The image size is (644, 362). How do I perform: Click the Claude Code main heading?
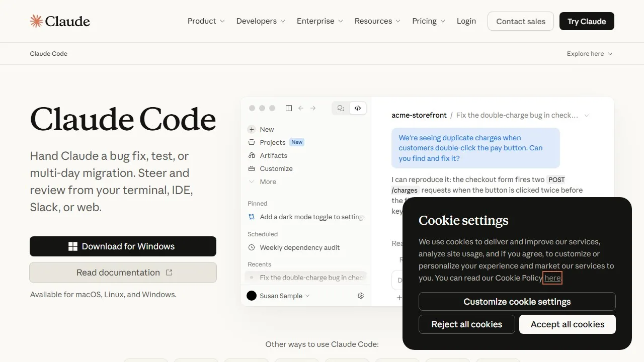click(x=123, y=119)
